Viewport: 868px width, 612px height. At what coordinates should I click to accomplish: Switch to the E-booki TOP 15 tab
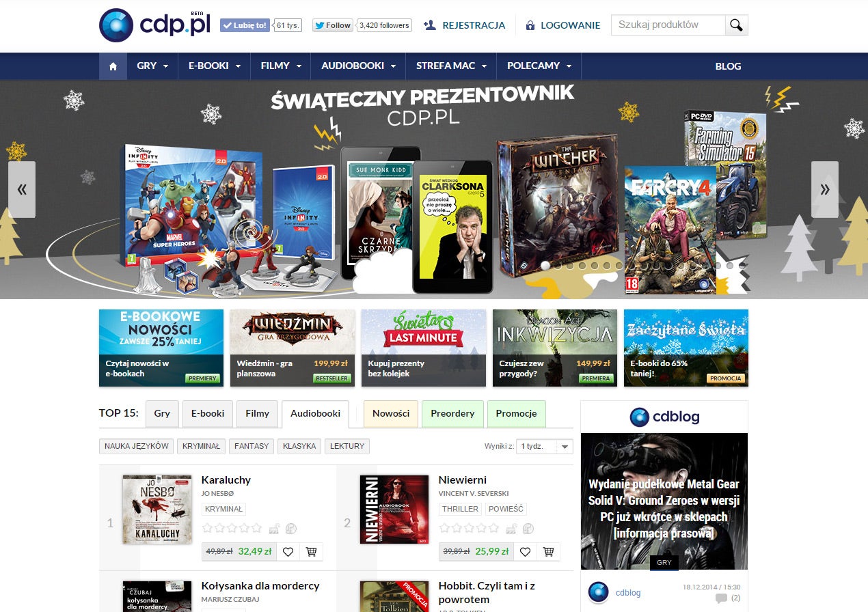point(208,413)
